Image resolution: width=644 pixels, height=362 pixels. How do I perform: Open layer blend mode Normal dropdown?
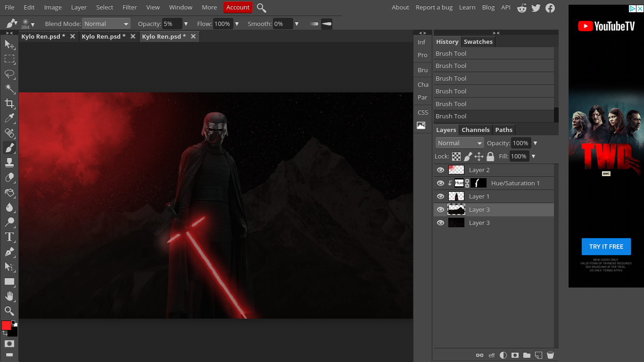pyautogui.click(x=460, y=143)
